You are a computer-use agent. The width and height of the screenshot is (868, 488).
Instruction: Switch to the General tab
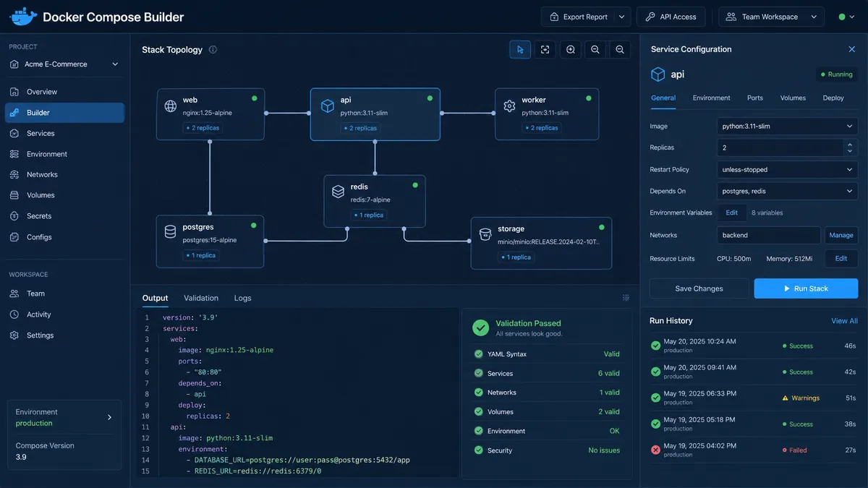point(663,98)
